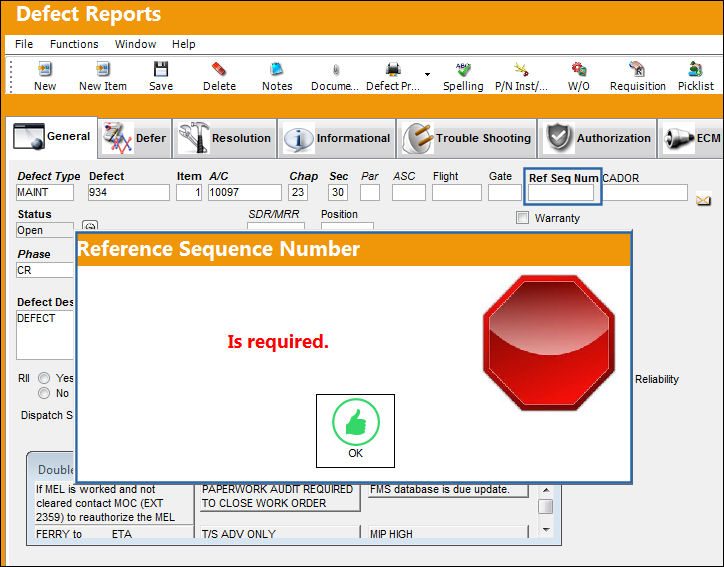Click the 'FERRY to ETA' entry
This screenshot has height=567, width=724.
coord(114,534)
